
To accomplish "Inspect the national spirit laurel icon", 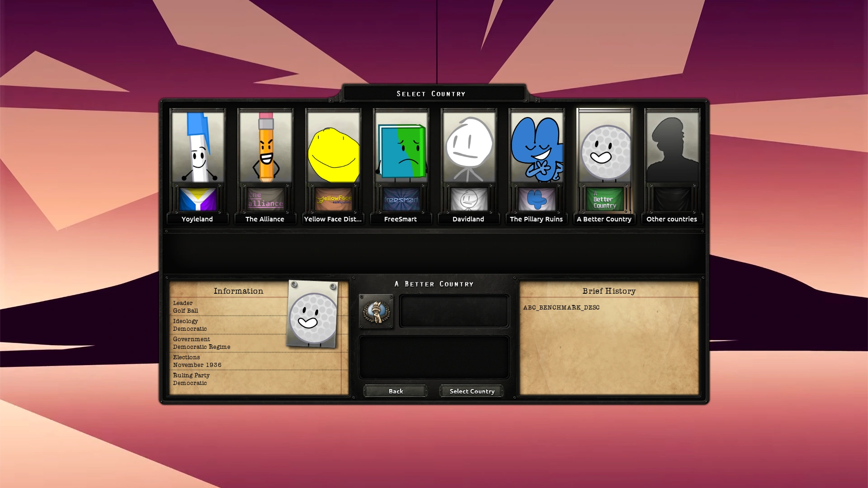I will coord(377,311).
